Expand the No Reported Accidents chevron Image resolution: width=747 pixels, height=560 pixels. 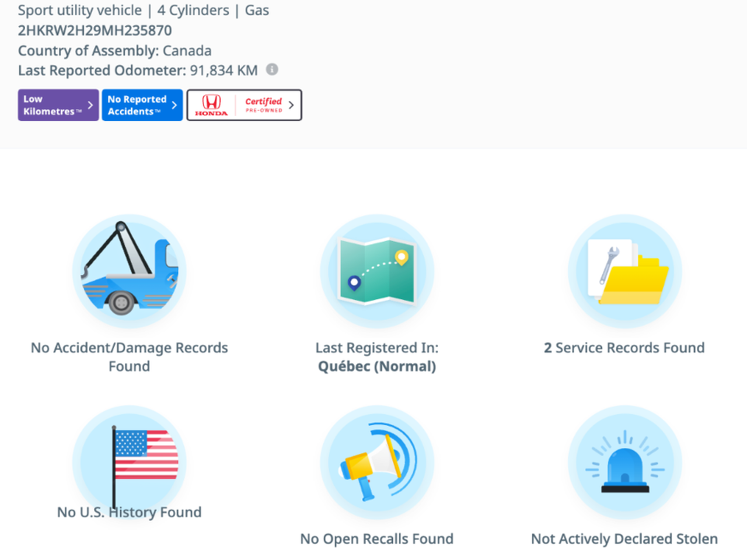pos(174,105)
